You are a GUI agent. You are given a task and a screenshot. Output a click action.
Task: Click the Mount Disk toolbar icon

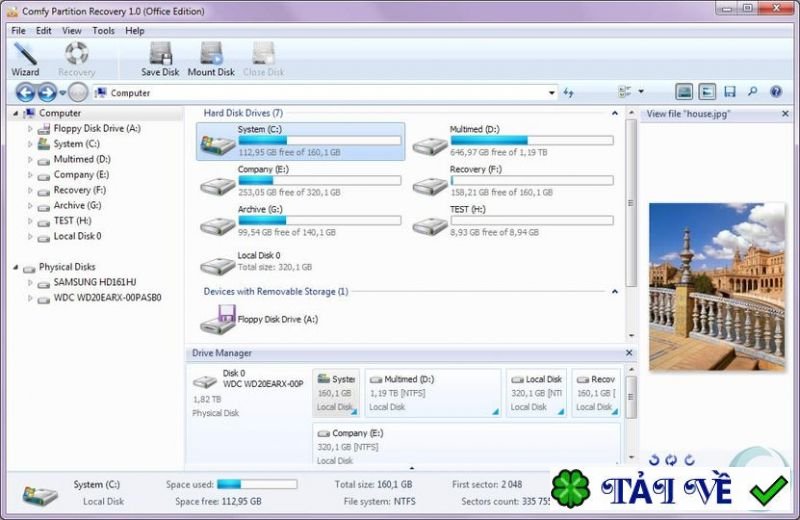[211, 59]
